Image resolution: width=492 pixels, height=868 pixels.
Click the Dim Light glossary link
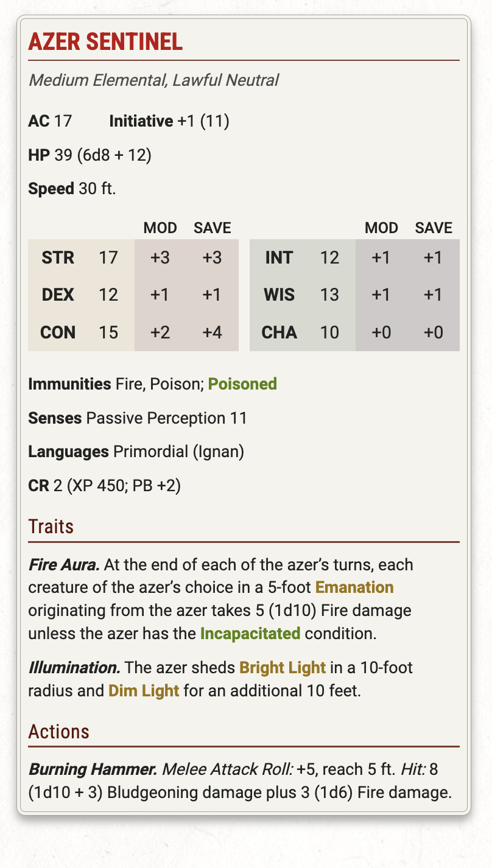(144, 691)
